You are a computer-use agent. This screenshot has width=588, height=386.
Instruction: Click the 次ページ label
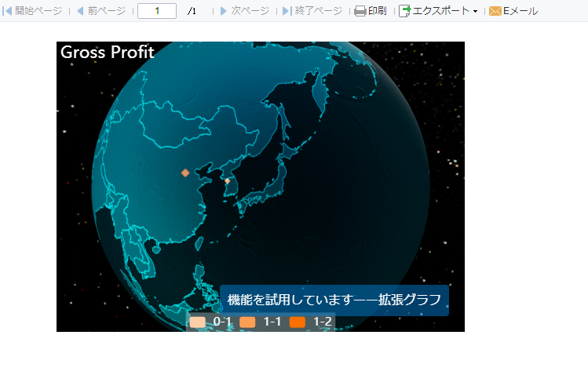tap(250, 11)
